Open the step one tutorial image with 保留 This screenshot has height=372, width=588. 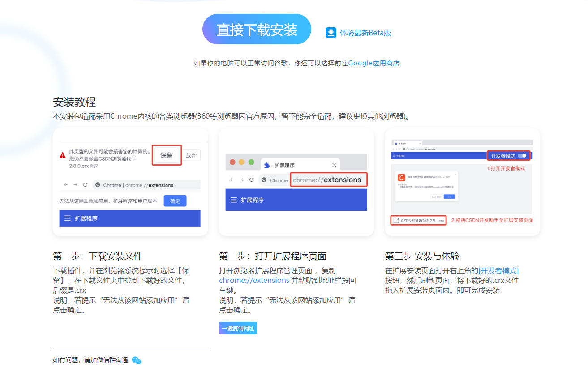click(x=130, y=182)
